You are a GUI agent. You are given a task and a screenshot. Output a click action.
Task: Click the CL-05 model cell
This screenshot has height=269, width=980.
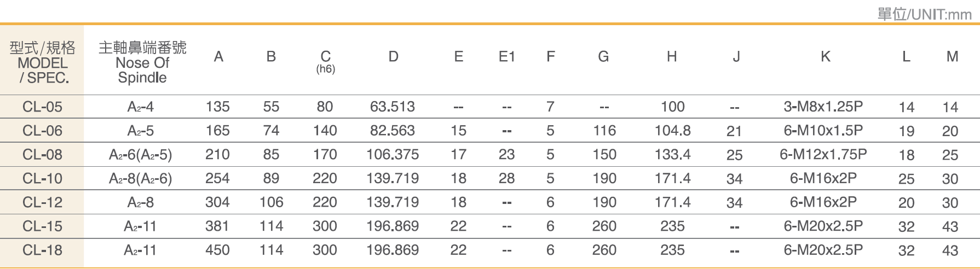(x=42, y=107)
